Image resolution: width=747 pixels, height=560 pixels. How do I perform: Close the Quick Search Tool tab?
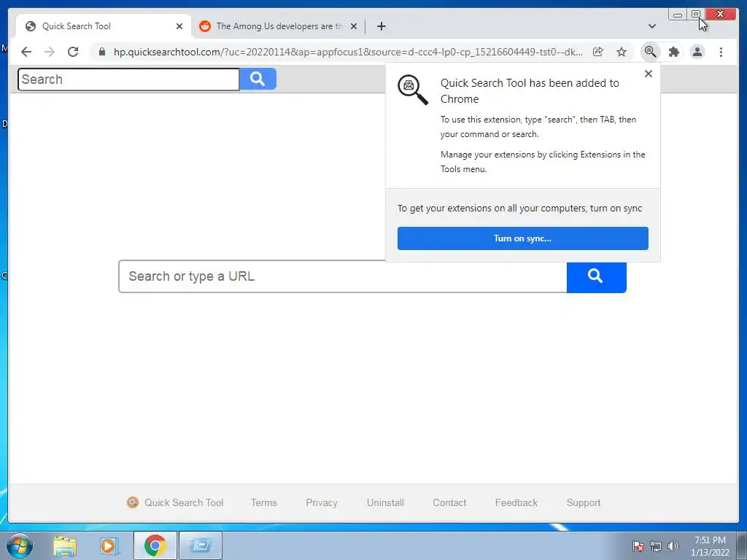click(x=179, y=26)
